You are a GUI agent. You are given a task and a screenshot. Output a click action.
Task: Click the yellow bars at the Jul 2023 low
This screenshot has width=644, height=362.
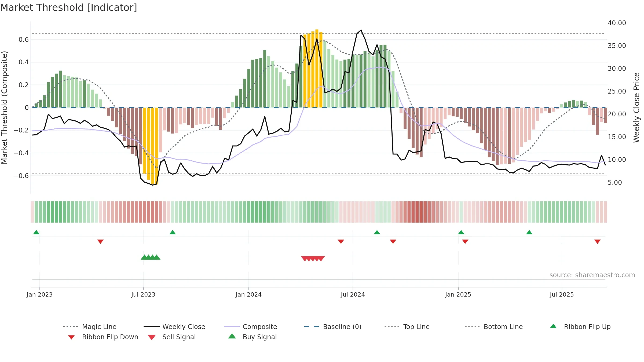(151, 146)
